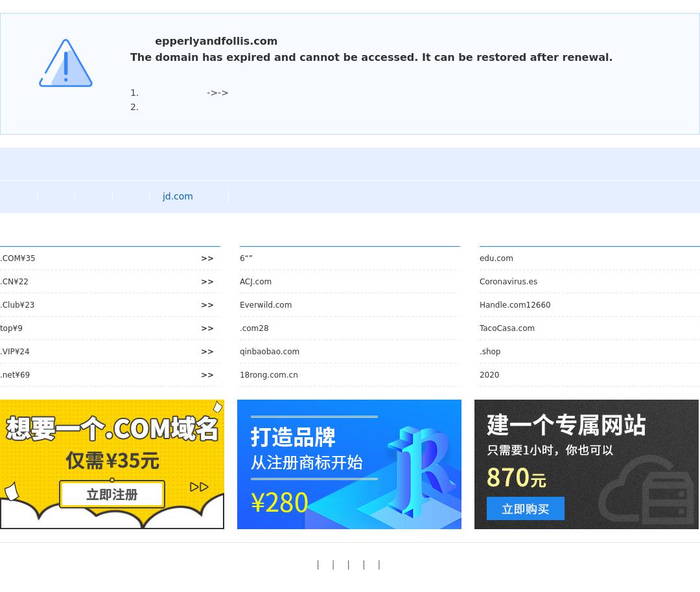Open the jd.com link

pyautogui.click(x=178, y=196)
